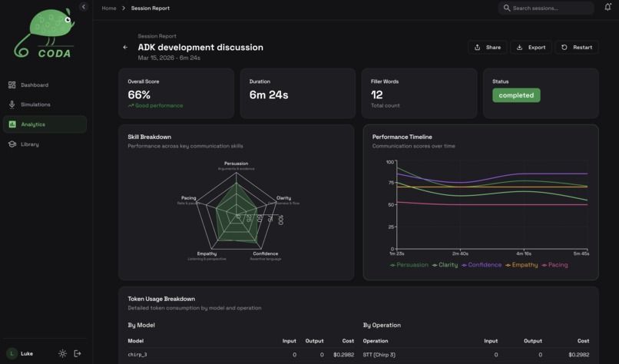The width and height of the screenshot is (619, 364).
Task: Toggle the Persuasion legend entry
Action: [x=409, y=265]
